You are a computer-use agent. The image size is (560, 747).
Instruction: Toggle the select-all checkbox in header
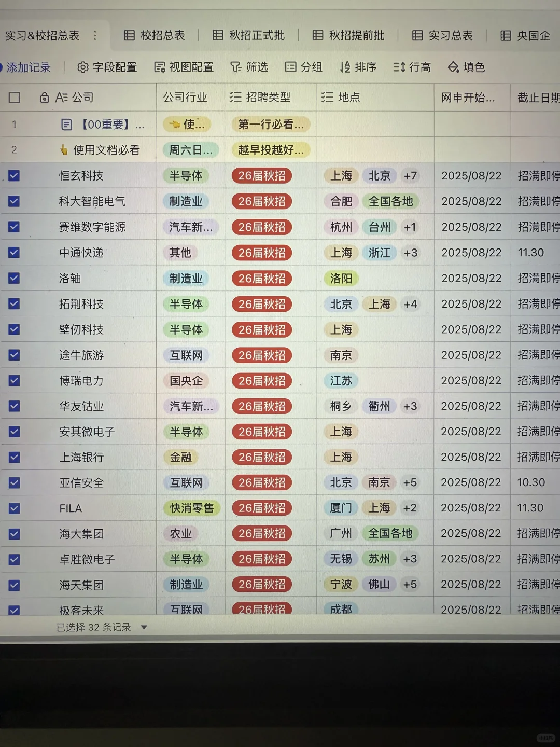tap(15, 98)
